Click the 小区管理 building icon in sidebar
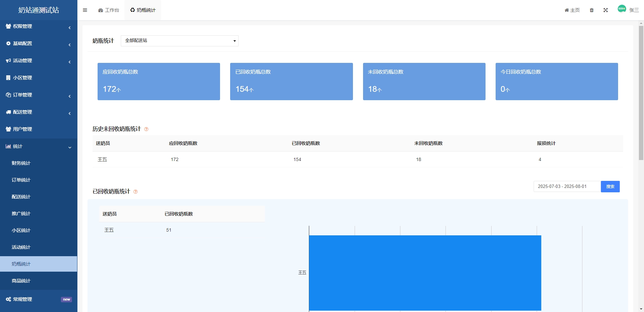The width and height of the screenshot is (644, 312). click(8, 78)
